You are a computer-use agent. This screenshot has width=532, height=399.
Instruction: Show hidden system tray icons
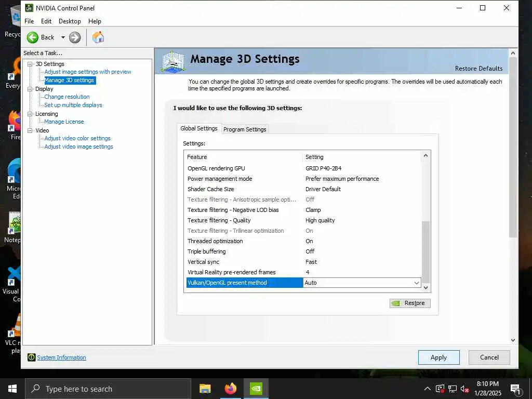pyautogui.click(x=428, y=389)
